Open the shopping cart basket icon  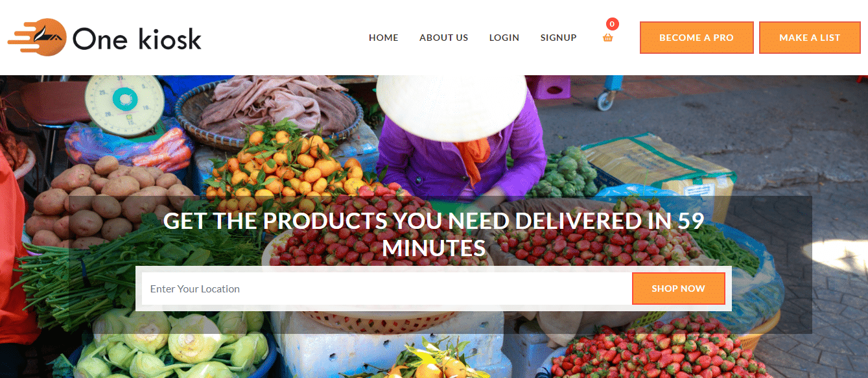[608, 38]
